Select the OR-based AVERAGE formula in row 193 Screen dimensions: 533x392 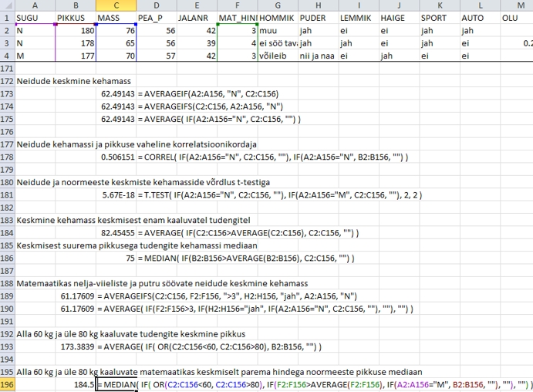(209, 346)
